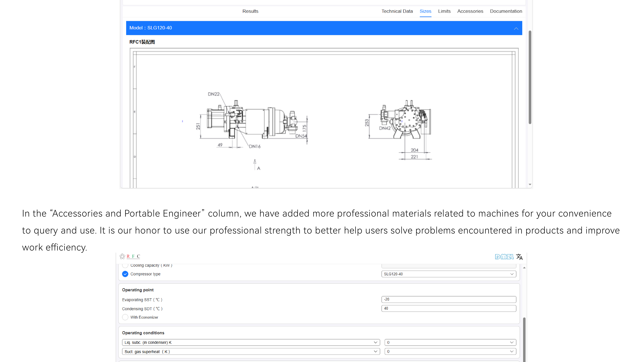Screen dimensions: 644x362
Task: Click the Evaporating SST input field
Action: click(448, 299)
